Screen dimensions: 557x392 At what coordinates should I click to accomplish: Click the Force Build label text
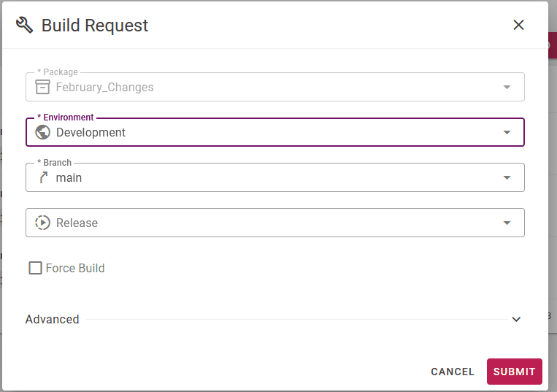click(75, 268)
